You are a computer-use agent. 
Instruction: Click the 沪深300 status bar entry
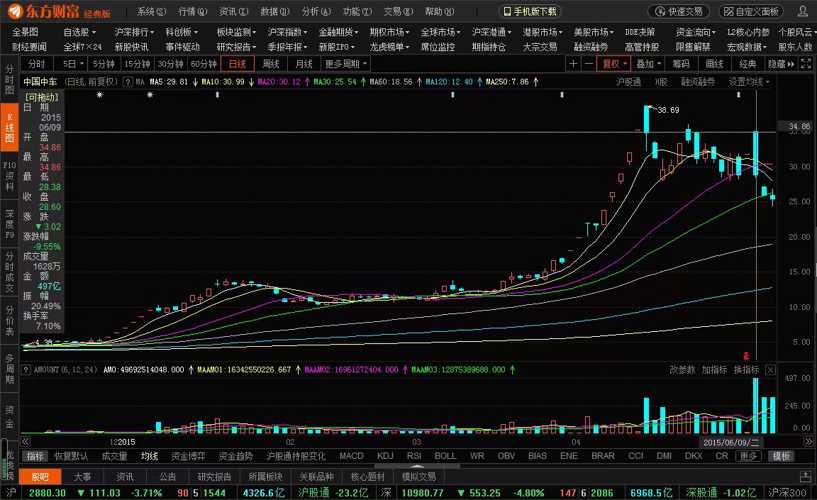787,492
